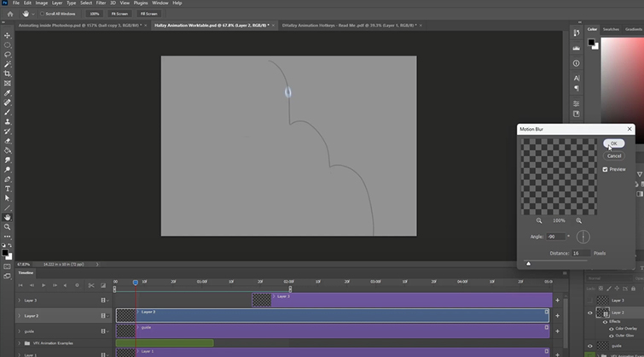This screenshot has width=644, height=357.
Task: Click Cancel in Motion Blur dialog
Action: [613, 155]
